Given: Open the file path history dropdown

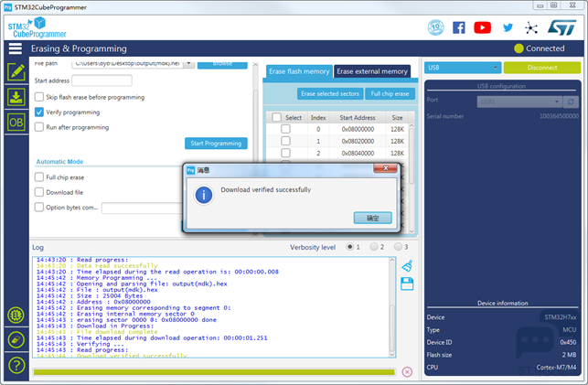Looking at the screenshot, I should pos(188,64).
